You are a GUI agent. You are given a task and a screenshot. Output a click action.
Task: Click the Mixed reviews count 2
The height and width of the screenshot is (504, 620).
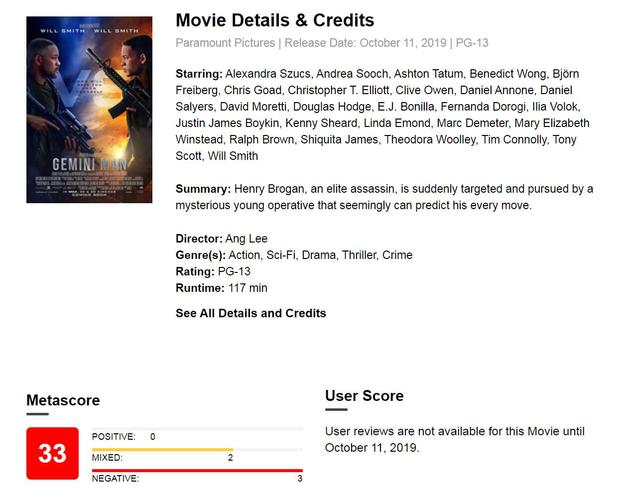point(230,458)
